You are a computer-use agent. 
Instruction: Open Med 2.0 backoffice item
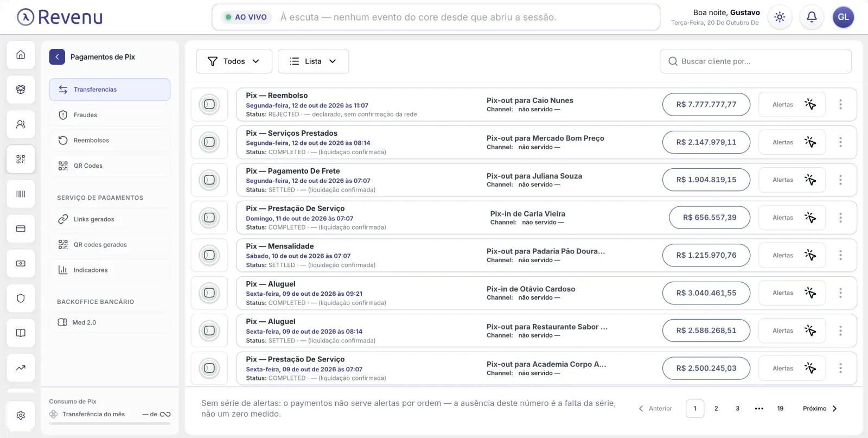tap(110, 322)
